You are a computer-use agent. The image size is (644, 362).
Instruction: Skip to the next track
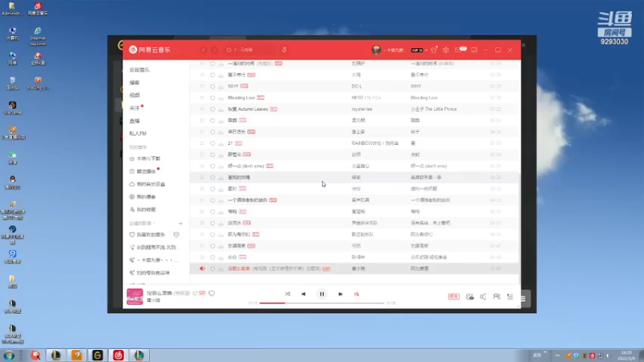(x=340, y=294)
